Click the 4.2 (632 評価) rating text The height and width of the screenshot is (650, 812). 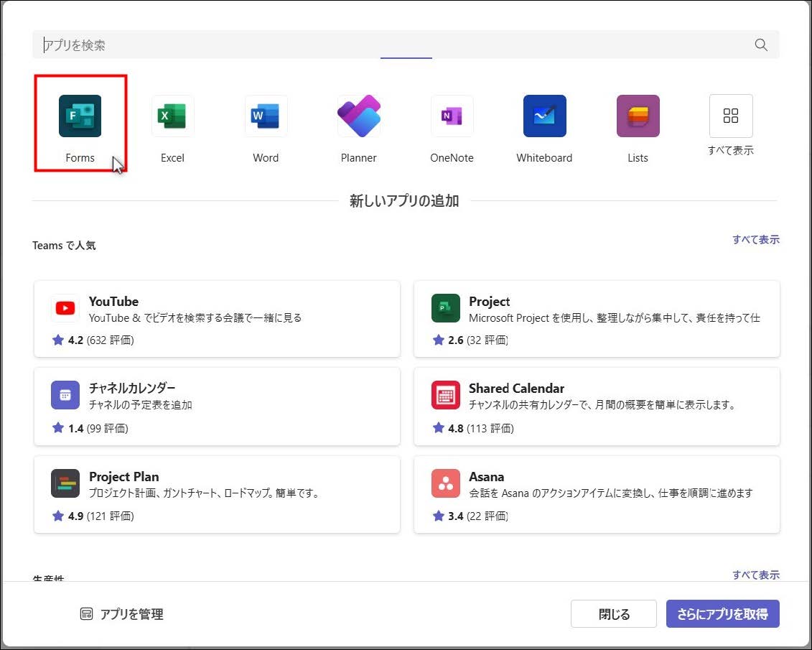pos(101,340)
